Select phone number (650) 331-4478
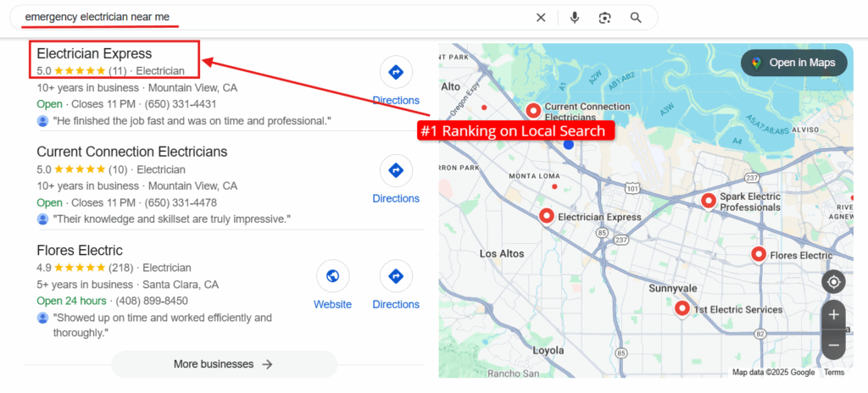The image size is (868, 393). pyautogui.click(x=181, y=202)
